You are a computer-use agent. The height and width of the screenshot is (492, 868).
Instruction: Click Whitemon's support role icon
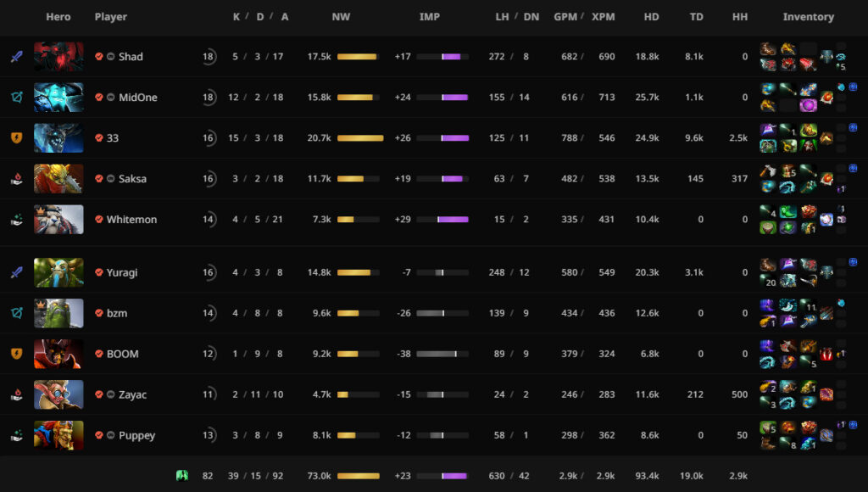pyautogui.click(x=16, y=220)
